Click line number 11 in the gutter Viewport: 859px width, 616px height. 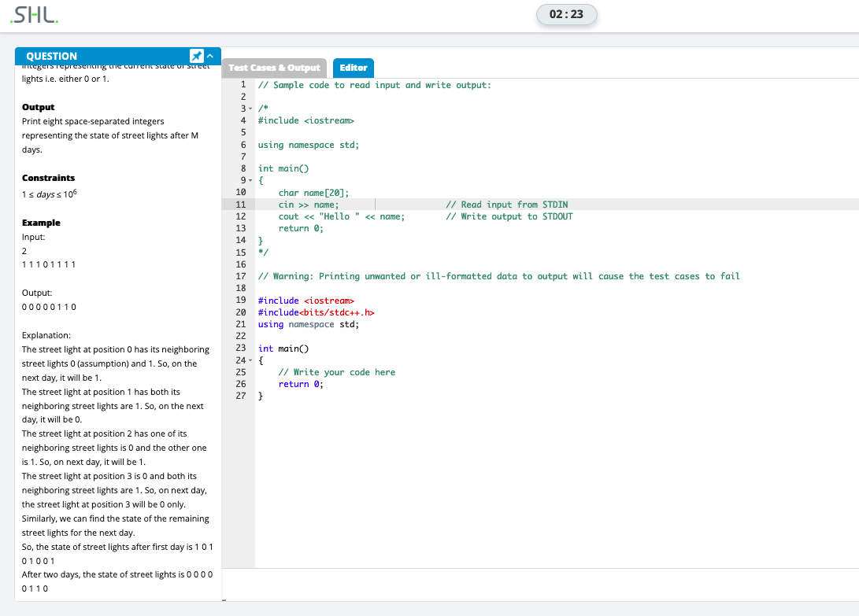click(x=240, y=205)
